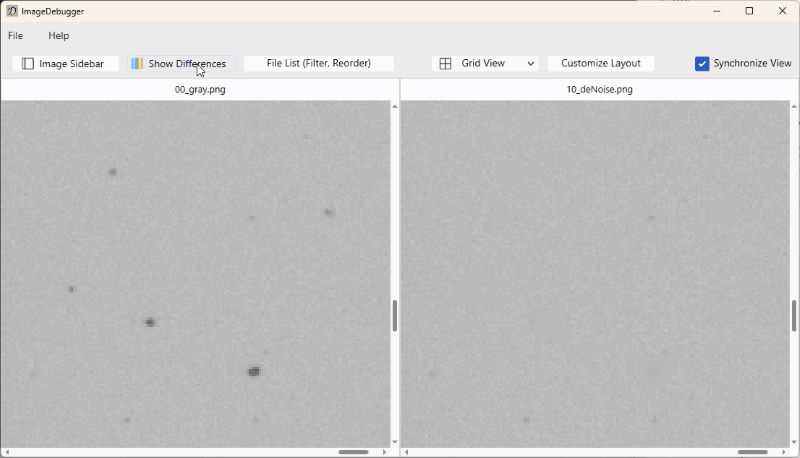
Task: Click the Customize Layout button
Action: click(x=600, y=64)
